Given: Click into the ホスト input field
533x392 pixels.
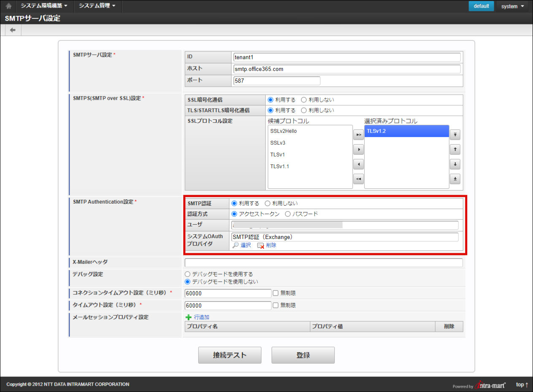Looking at the screenshot, I should click(346, 69).
